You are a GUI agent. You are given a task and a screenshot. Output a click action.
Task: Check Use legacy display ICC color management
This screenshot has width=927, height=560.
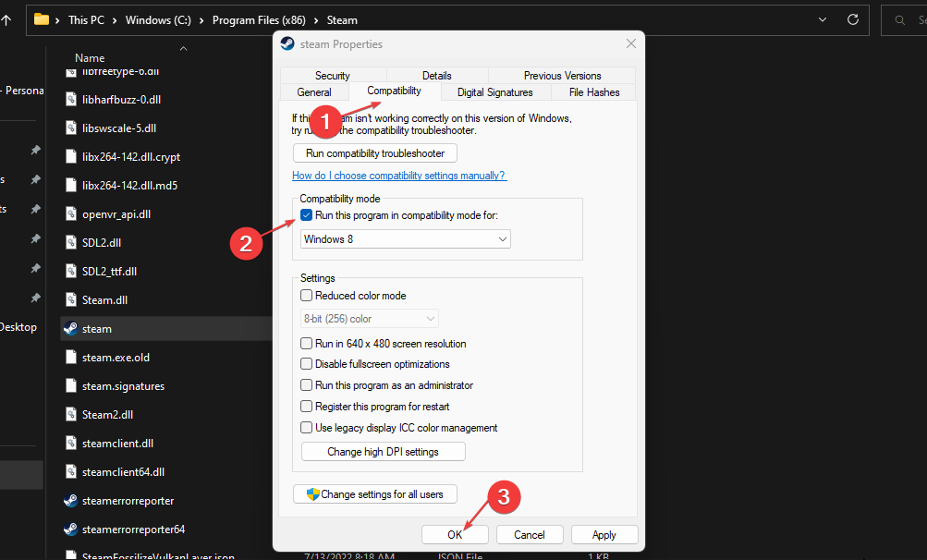point(306,428)
